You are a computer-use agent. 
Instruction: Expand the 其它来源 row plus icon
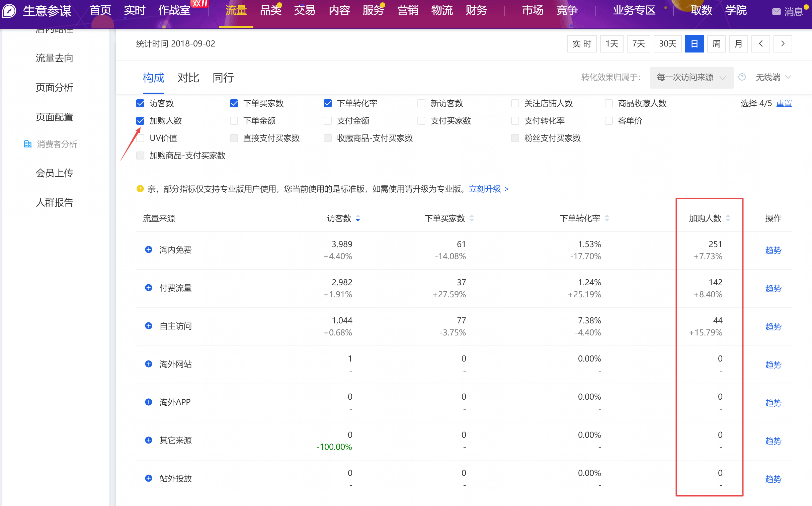(x=149, y=440)
